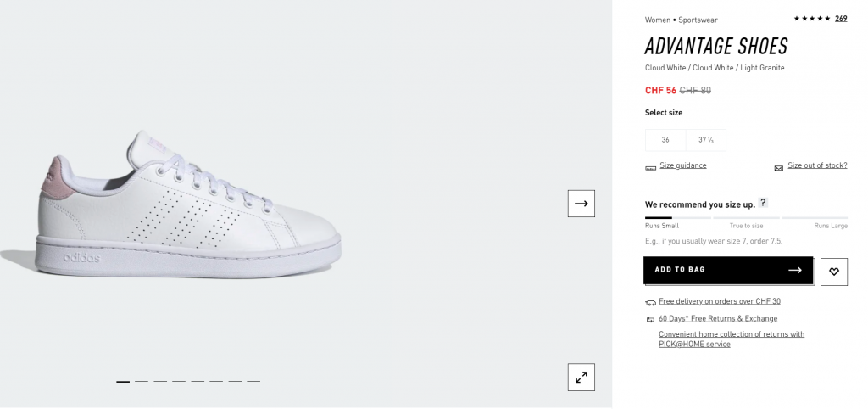
Task: Open fullscreen image expand icon
Action: click(581, 378)
